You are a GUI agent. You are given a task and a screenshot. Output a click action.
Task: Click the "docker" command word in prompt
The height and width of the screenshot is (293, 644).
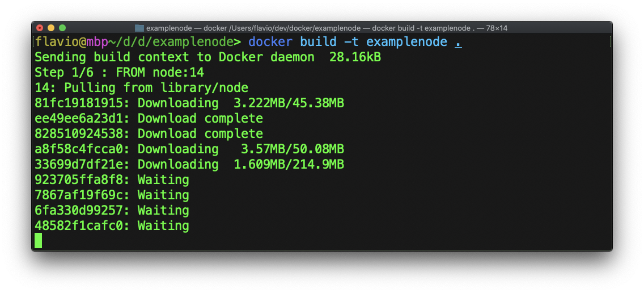(x=270, y=42)
